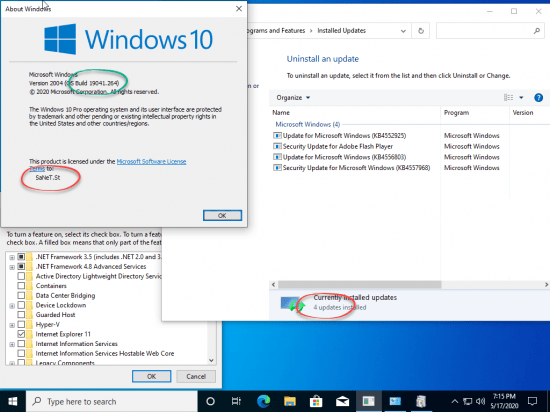Open the address bar history dropdown
Screen dimensions: 550x412
tap(403, 31)
